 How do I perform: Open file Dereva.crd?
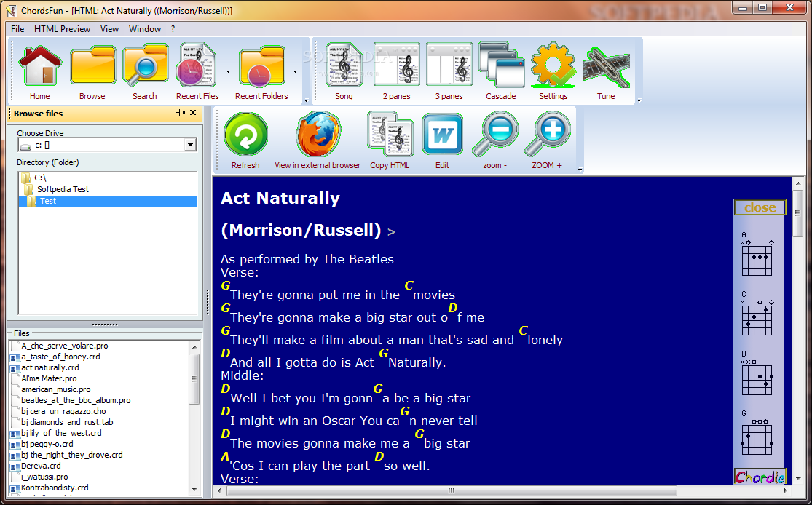[41, 465]
